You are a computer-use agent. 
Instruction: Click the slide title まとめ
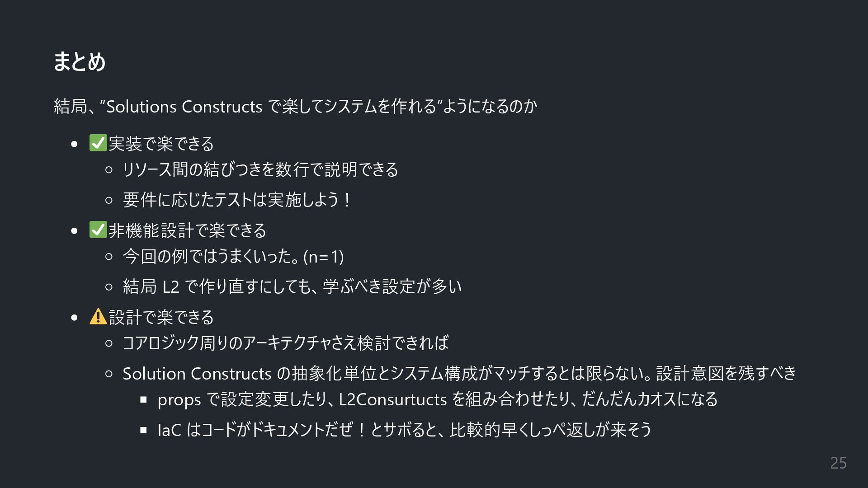coord(80,61)
